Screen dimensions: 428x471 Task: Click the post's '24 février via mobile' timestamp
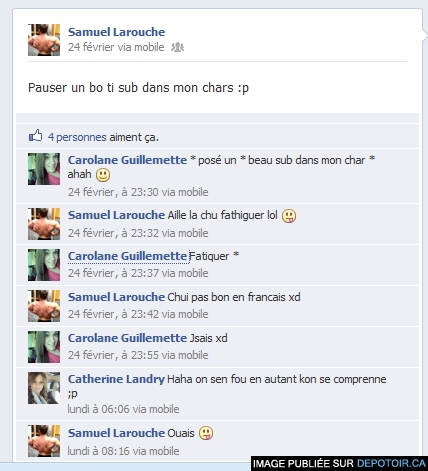(116, 47)
